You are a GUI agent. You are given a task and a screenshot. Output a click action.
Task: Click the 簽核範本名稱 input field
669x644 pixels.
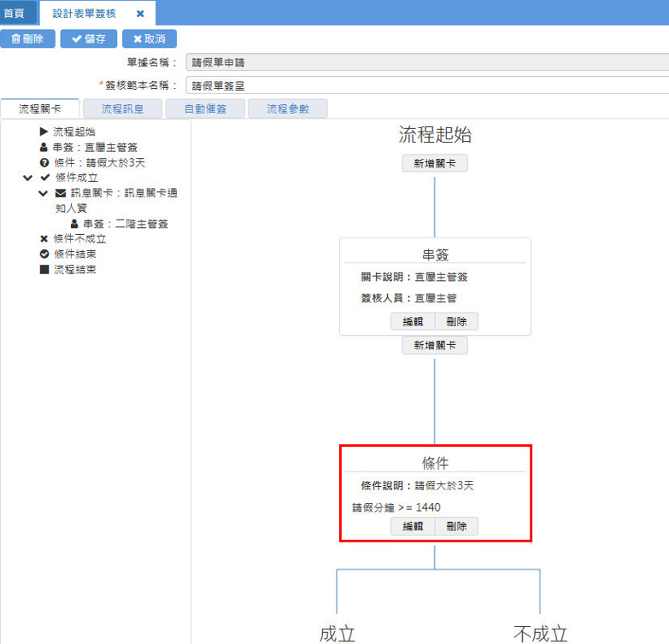427,85
